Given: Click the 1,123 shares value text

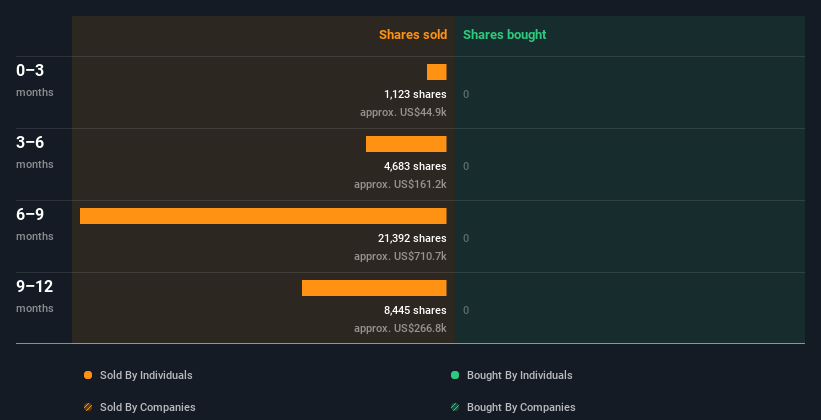Looking at the screenshot, I should (x=415, y=94).
